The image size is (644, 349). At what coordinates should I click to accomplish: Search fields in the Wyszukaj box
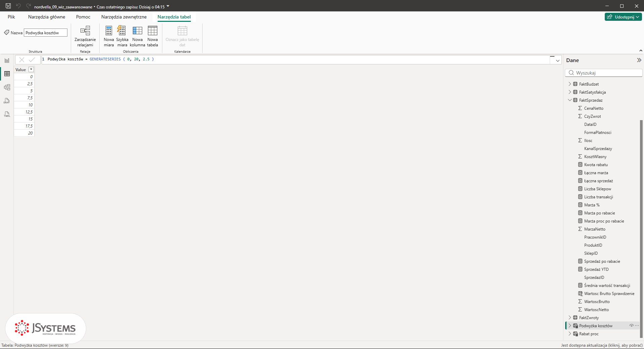pyautogui.click(x=604, y=73)
